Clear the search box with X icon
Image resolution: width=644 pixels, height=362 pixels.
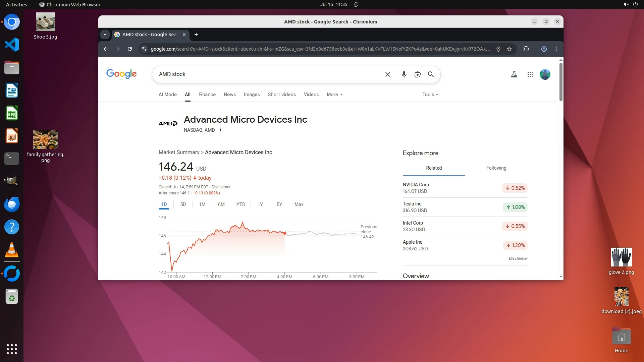(x=387, y=74)
